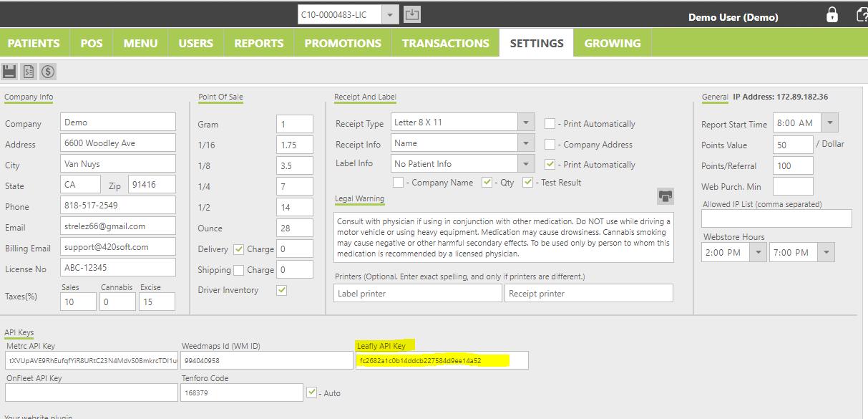Click the 1/8 weight field
This screenshot has width=868, height=419.
(x=295, y=165)
